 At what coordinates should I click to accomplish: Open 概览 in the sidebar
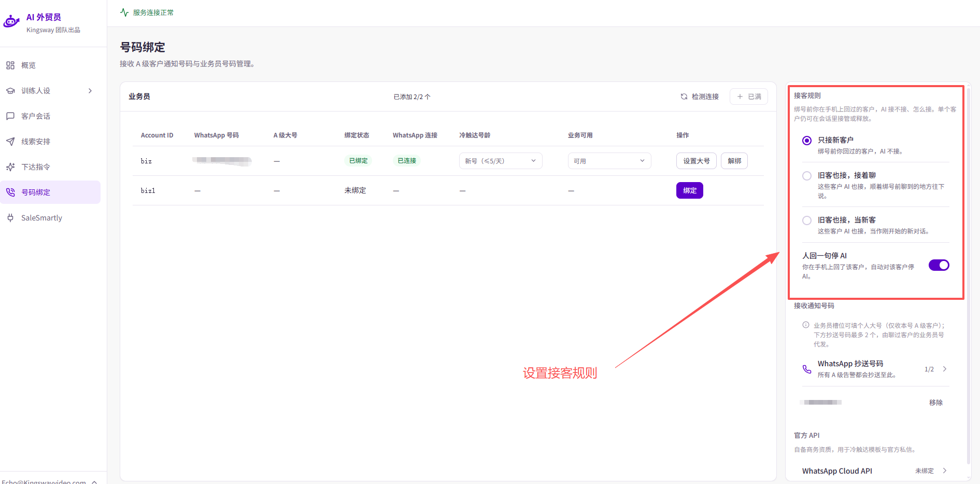tap(50, 65)
